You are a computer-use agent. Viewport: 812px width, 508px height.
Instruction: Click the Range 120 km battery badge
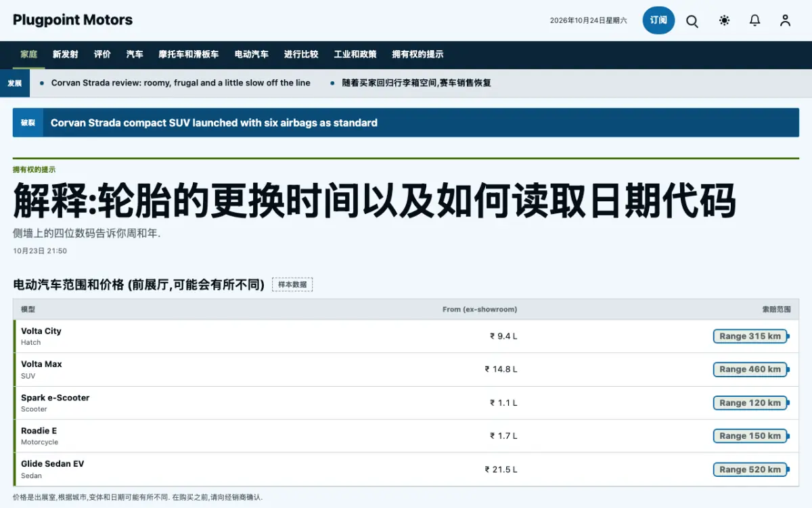pyautogui.click(x=751, y=402)
